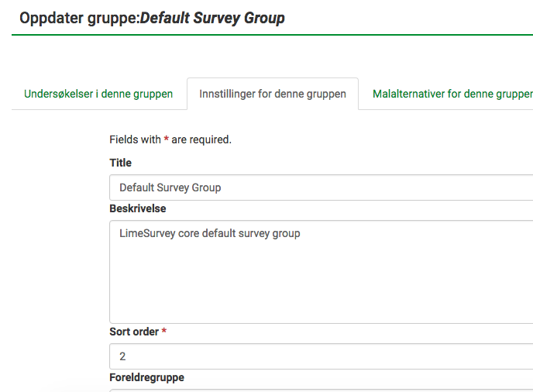
Task: Click the "Fields with * are required." notice
Action: pos(170,139)
